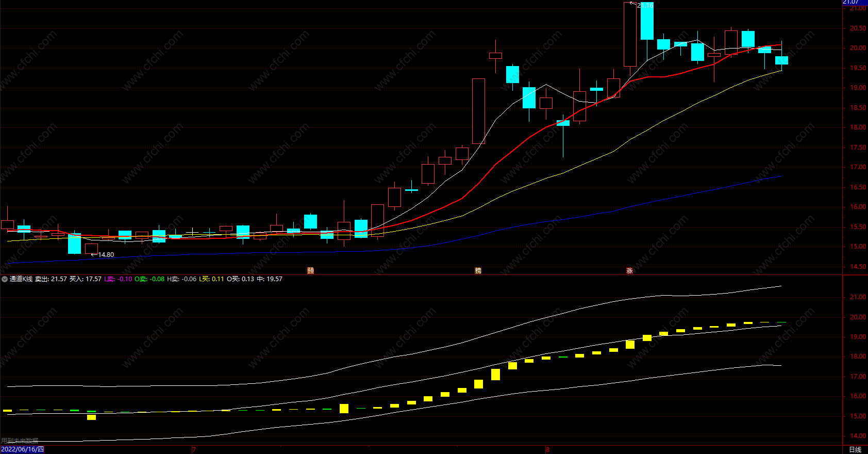Click the 14.50 price axis label
This screenshot has height=454, width=868.
[x=858, y=267]
